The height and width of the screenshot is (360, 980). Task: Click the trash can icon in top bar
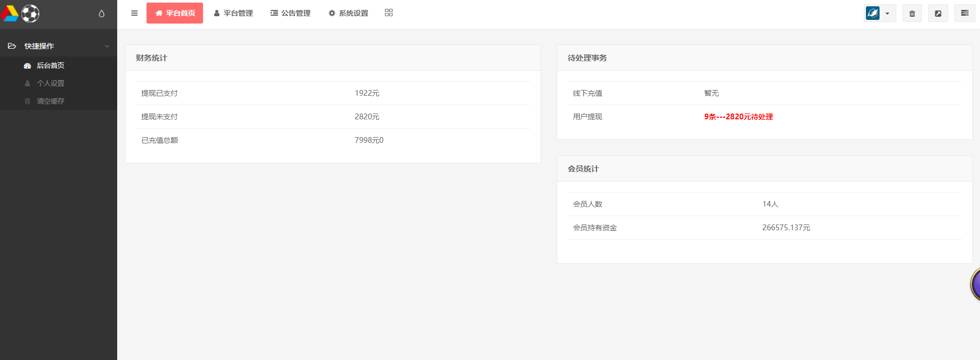click(x=912, y=14)
